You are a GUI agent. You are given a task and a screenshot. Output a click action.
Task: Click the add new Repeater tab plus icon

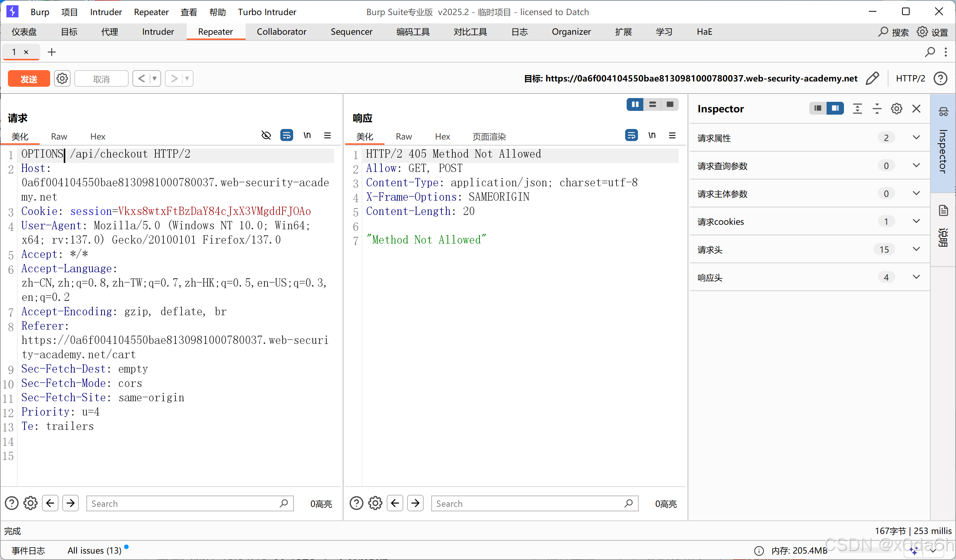(52, 52)
